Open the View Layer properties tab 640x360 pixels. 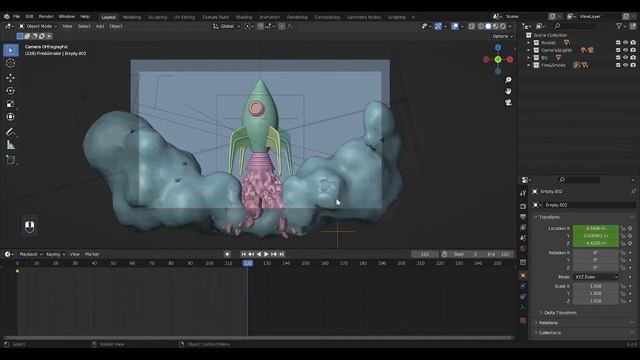[x=523, y=227]
